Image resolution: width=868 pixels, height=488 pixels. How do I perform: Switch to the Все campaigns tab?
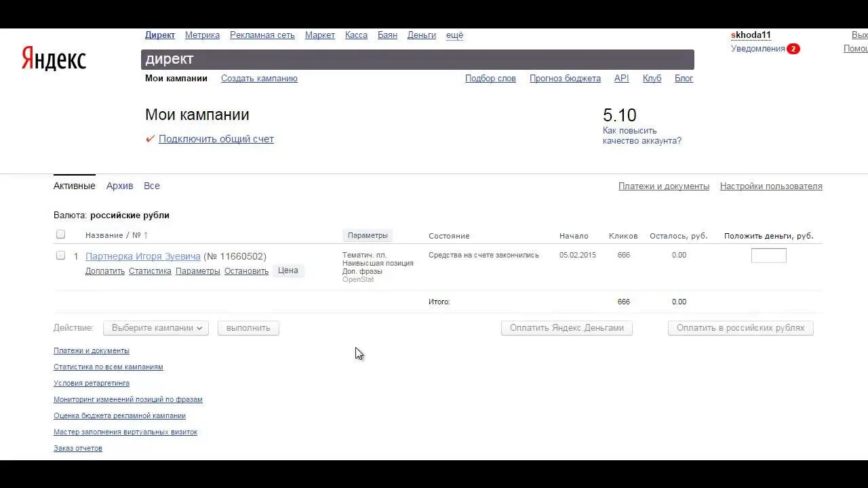click(x=152, y=186)
